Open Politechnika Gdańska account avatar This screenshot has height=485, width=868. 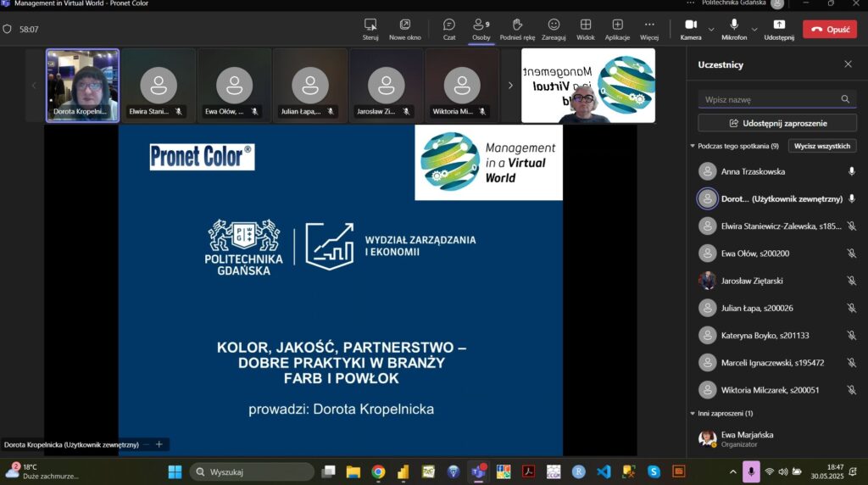(777, 4)
